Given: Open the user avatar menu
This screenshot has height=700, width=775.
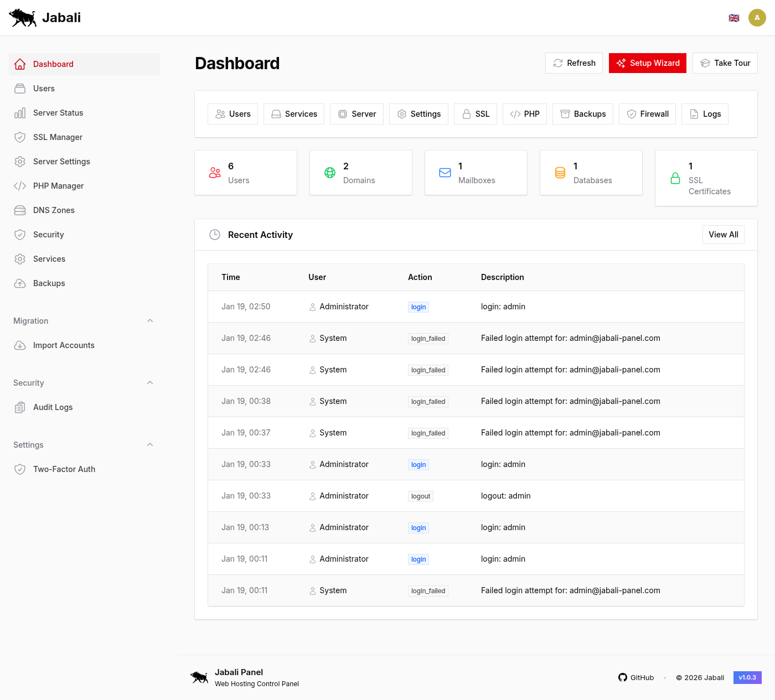Looking at the screenshot, I should [x=757, y=17].
